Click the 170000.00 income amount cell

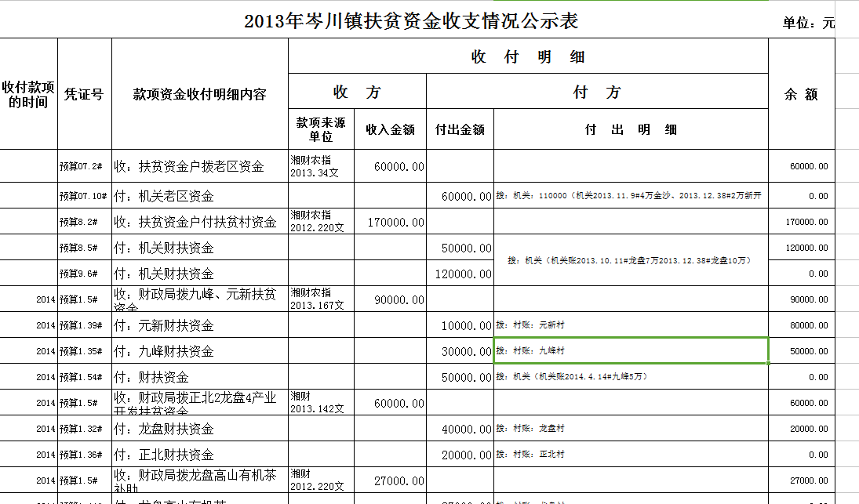click(390, 222)
